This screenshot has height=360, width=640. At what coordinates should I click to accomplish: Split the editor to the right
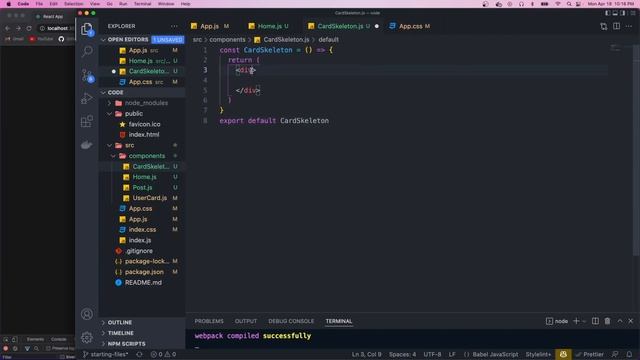click(616, 27)
